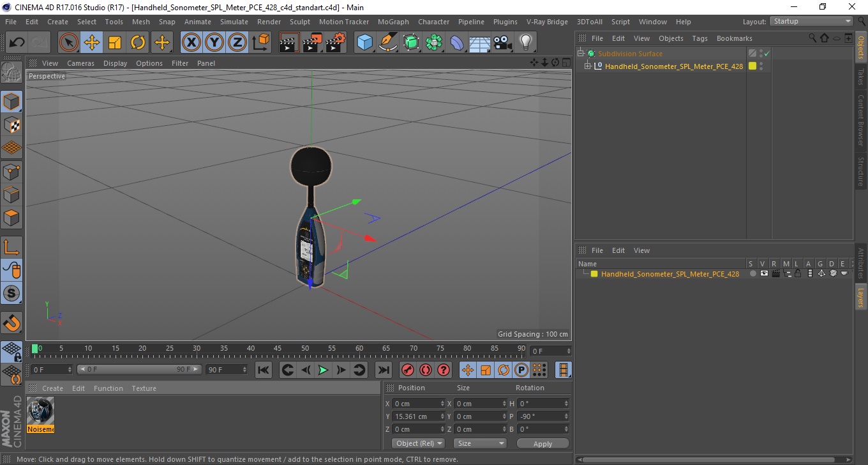
Task: Go to start of animation
Action: (263, 370)
